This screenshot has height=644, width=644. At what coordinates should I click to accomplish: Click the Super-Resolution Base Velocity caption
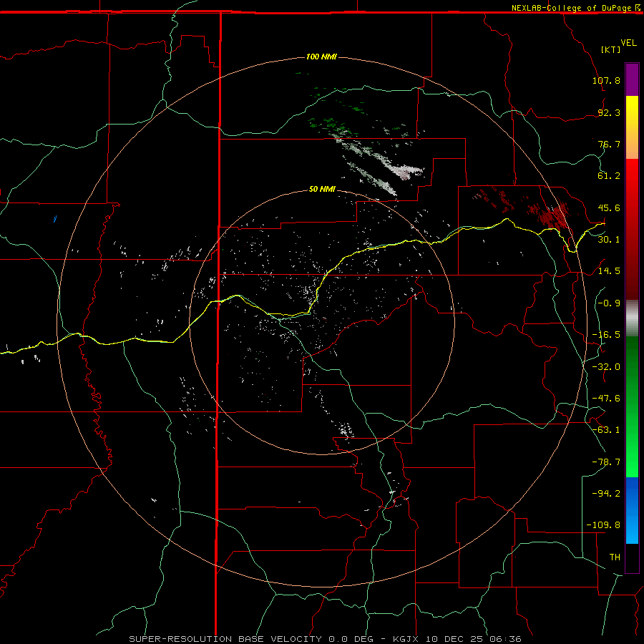tap(326, 639)
